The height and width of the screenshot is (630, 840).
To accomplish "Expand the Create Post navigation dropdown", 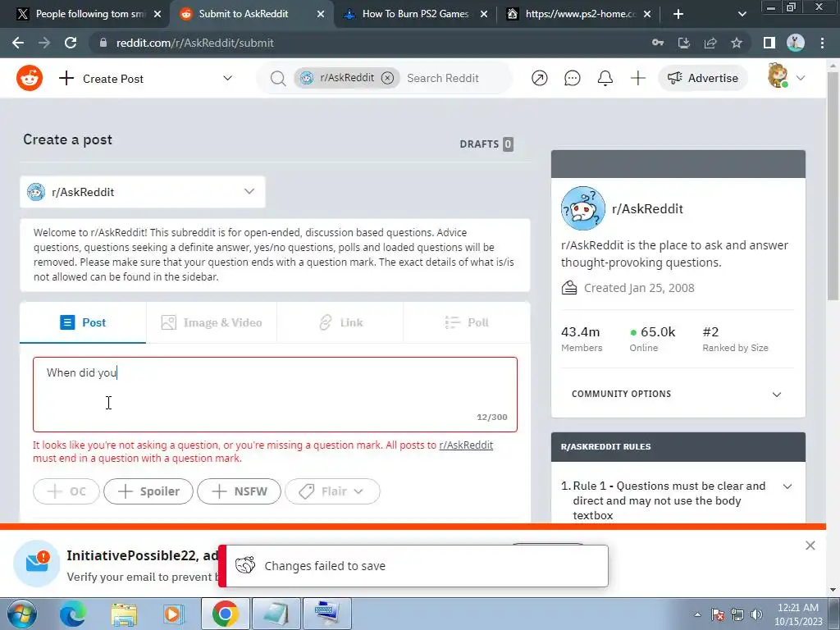I will pyautogui.click(x=228, y=78).
